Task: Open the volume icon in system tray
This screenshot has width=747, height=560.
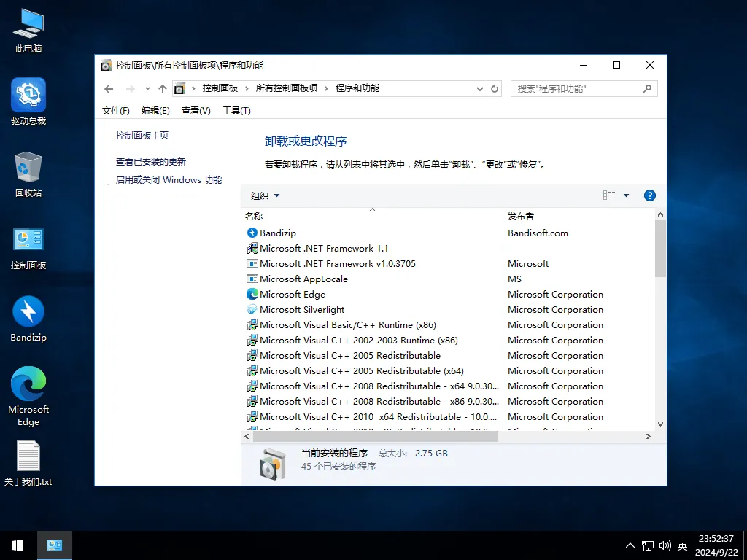Action: coord(664,545)
